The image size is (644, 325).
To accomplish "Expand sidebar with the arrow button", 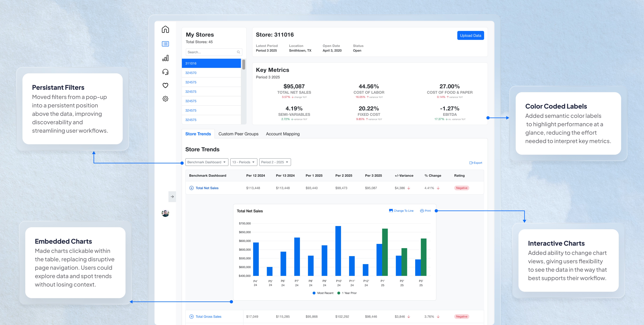I will tap(172, 197).
